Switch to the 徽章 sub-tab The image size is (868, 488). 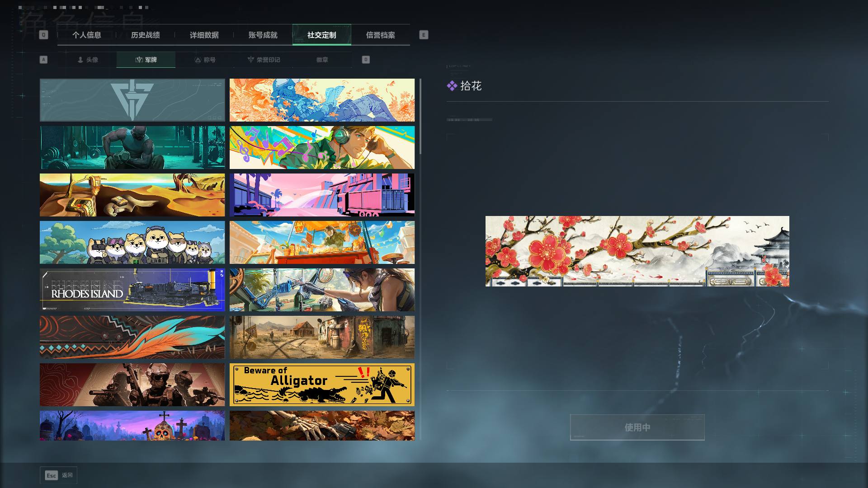click(322, 60)
